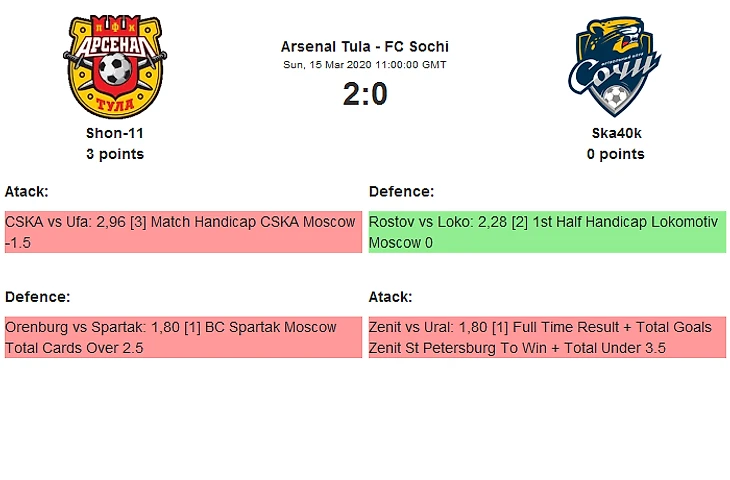This screenshot has width=730, height=480.
Task: Click the Orenburg vs Spartak bet box
Action: click(183, 337)
